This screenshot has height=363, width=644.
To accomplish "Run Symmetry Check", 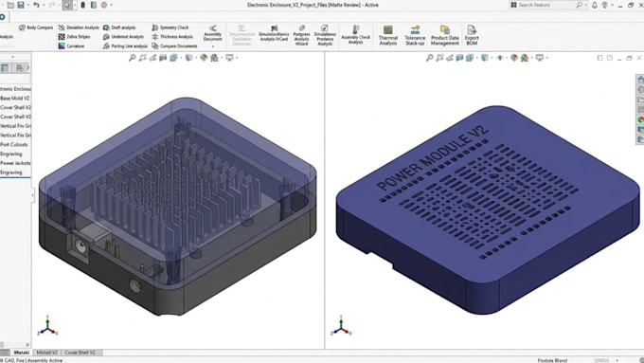I will tap(170, 27).
